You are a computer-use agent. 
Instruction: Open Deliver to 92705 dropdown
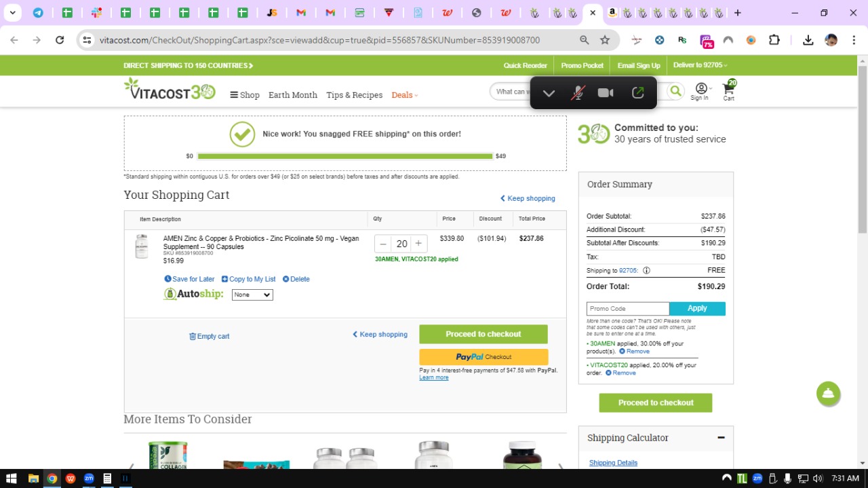pyautogui.click(x=700, y=65)
